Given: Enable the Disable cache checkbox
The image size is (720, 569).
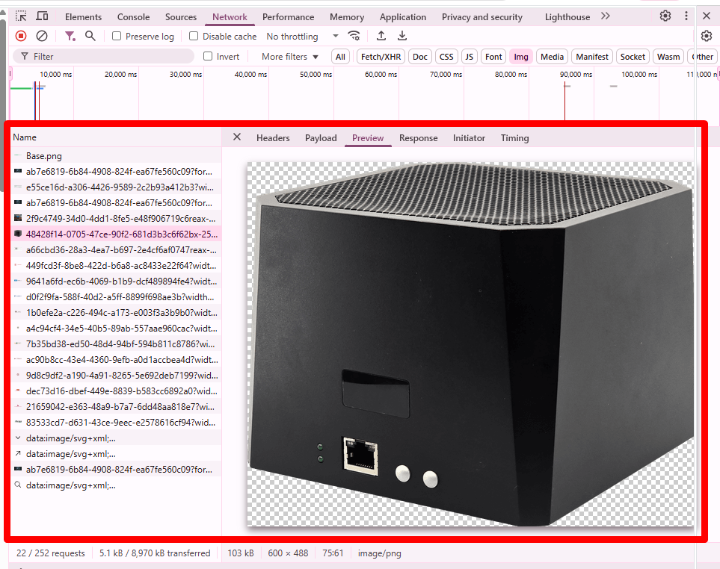Looking at the screenshot, I should tap(194, 36).
